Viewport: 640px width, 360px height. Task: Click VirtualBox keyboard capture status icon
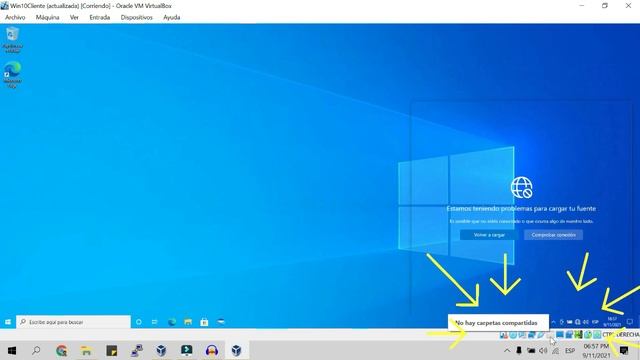click(597, 335)
